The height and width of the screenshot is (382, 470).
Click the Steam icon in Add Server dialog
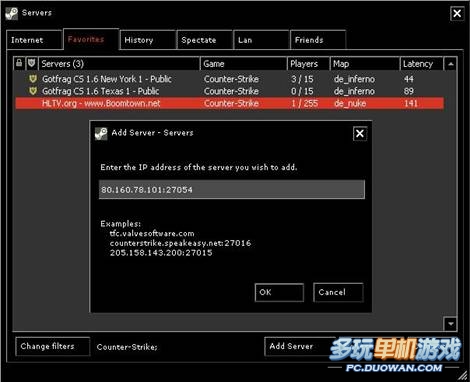[101, 134]
